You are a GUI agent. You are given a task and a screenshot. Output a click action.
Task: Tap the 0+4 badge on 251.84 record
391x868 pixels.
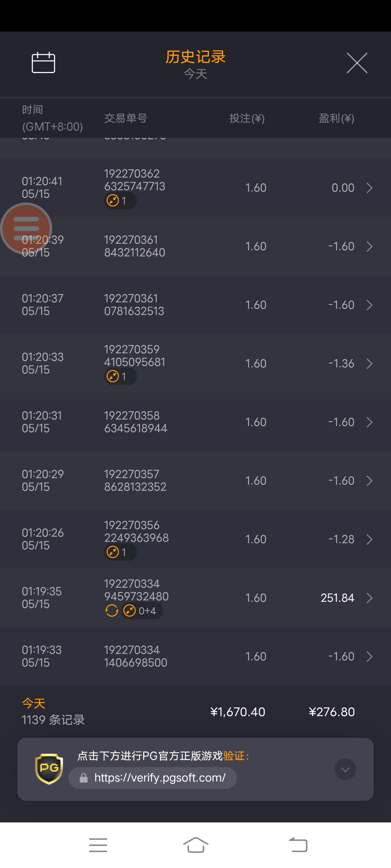coord(142,611)
